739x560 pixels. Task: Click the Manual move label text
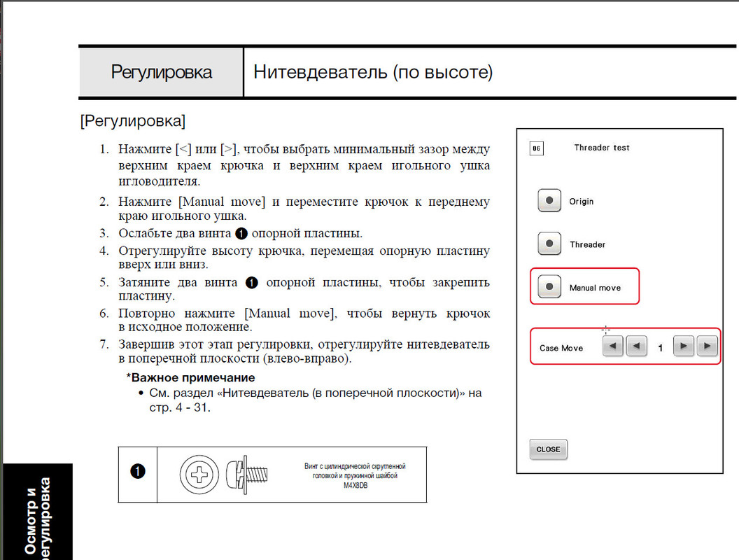click(595, 288)
